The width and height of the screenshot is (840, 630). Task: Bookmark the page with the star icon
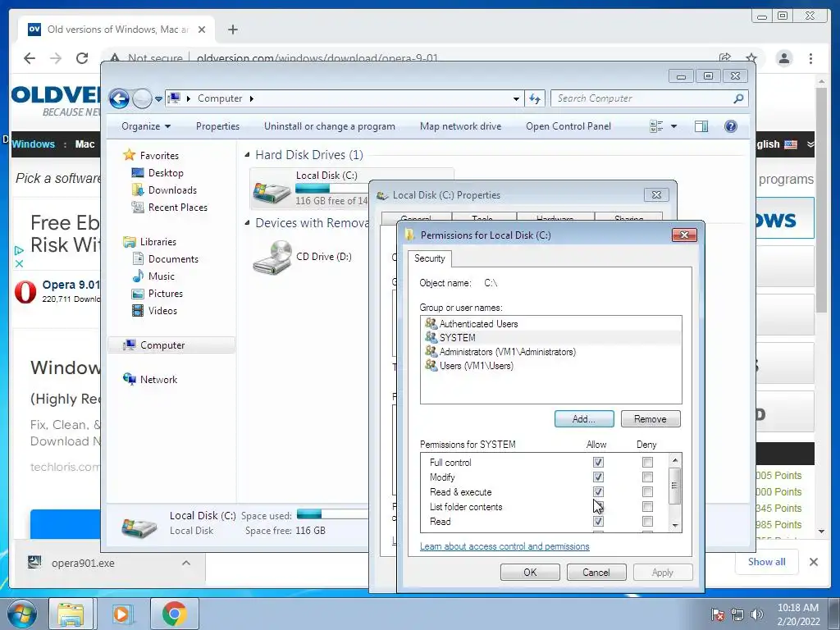751,58
